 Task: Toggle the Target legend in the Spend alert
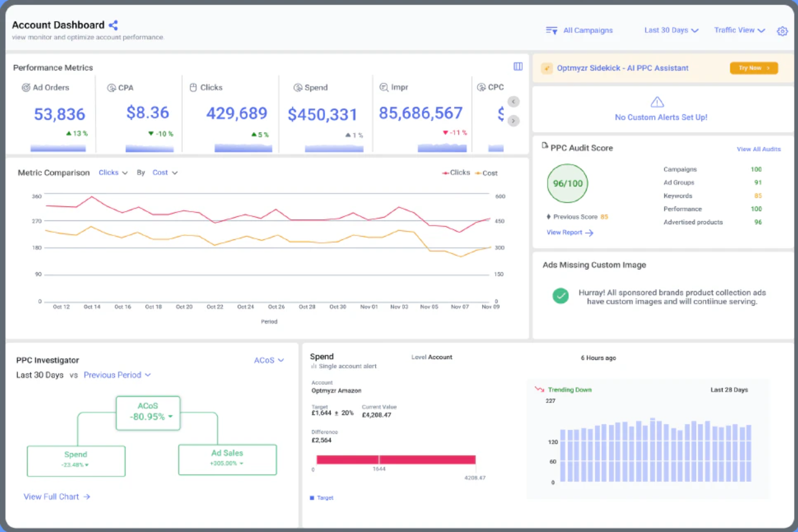(x=321, y=497)
